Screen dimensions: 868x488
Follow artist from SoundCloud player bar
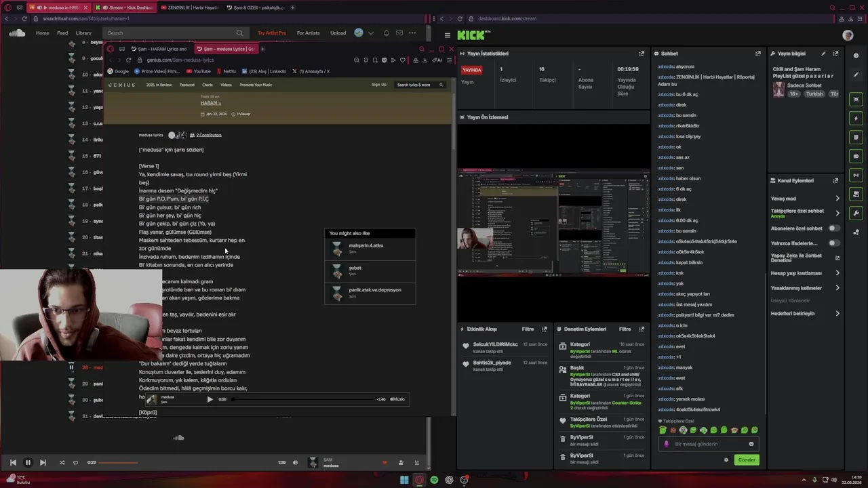401,462
